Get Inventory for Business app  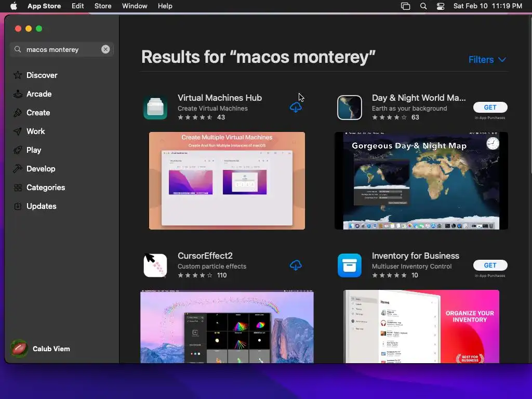490,265
